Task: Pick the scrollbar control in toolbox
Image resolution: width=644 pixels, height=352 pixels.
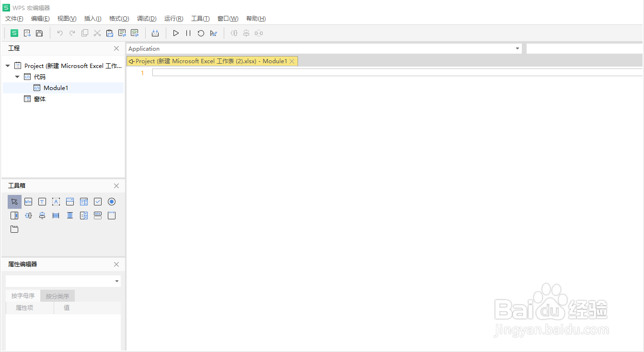Action: pyautogui.click(x=14, y=216)
